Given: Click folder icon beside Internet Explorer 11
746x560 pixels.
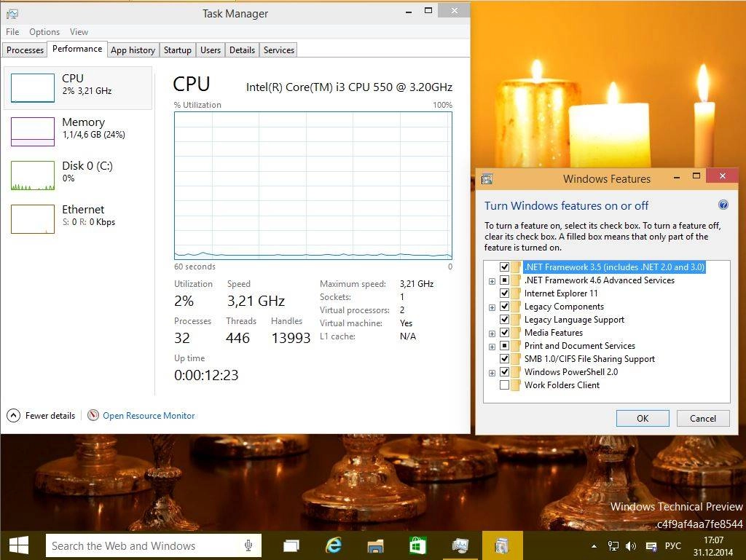Looking at the screenshot, I should click(x=516, y=293).
